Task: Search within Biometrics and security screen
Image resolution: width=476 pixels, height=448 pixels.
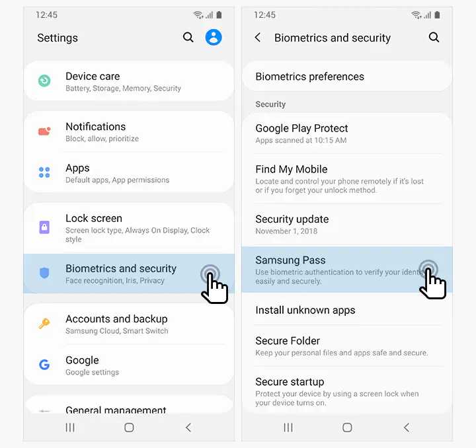Action: coord(434,37)
